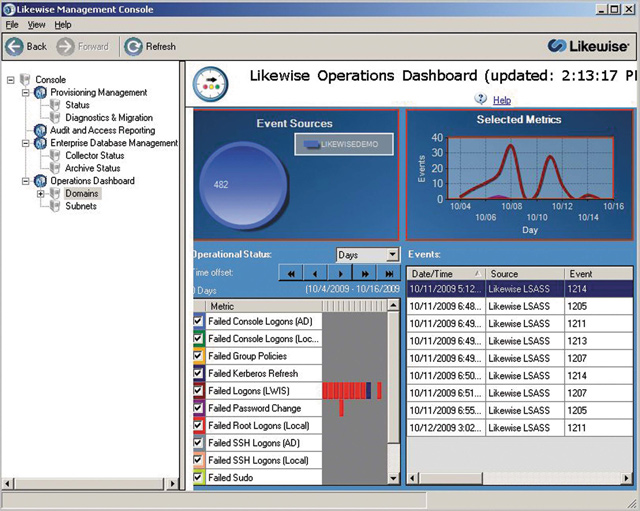This screenshot has height=511, width=640.
Task: Click the Archive Status node icon
Action: coord(55,168)
